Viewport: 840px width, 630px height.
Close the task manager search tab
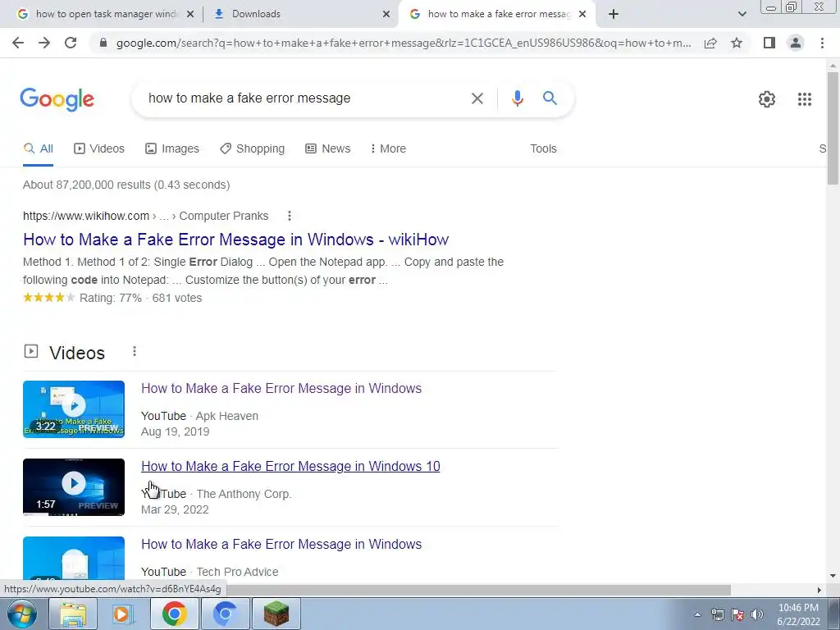190,14
